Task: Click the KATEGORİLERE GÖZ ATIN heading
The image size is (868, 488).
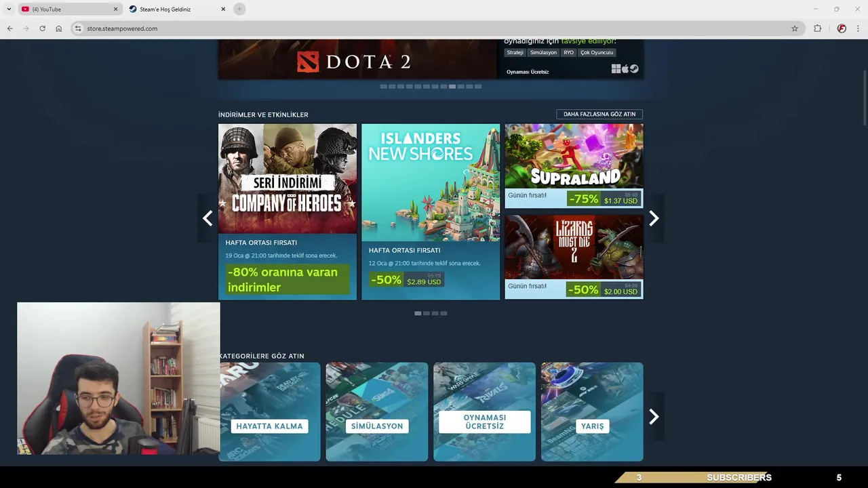Action: [x=262, y=356]
